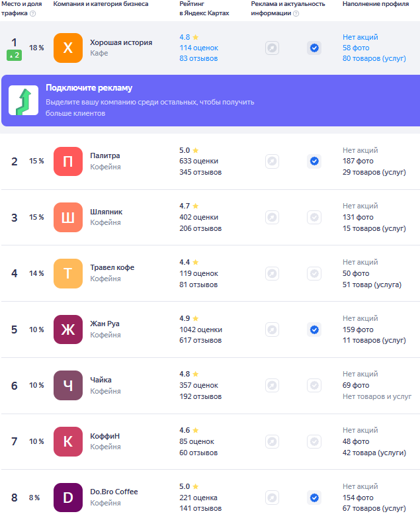Open "114 оценок" link for Хорошая история
Image resolution: width=420 pixels, height=526 pixels.
tap(198, 48)
